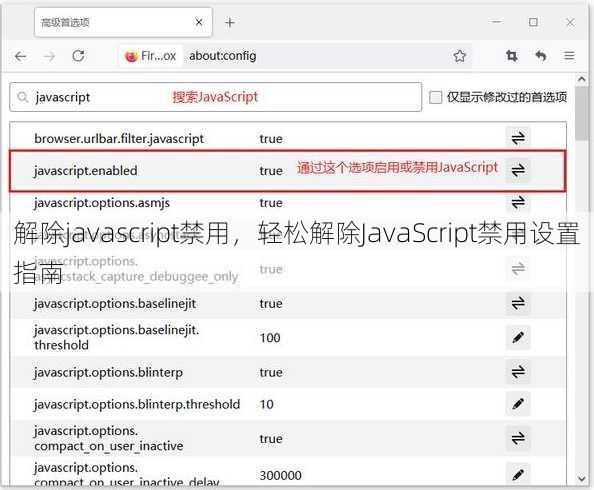Open the Firefox hamburger menu
This screenshot has width=594, height=490.
tap(569, 56)
